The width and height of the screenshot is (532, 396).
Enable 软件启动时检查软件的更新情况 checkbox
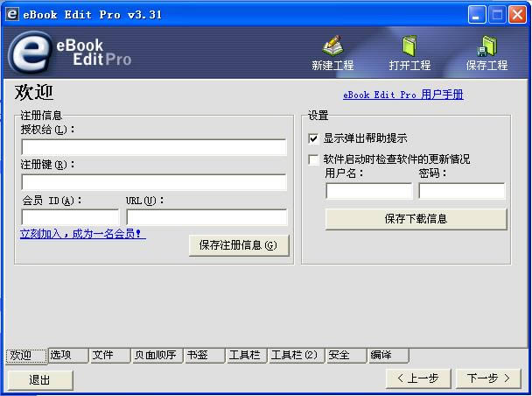313,159
